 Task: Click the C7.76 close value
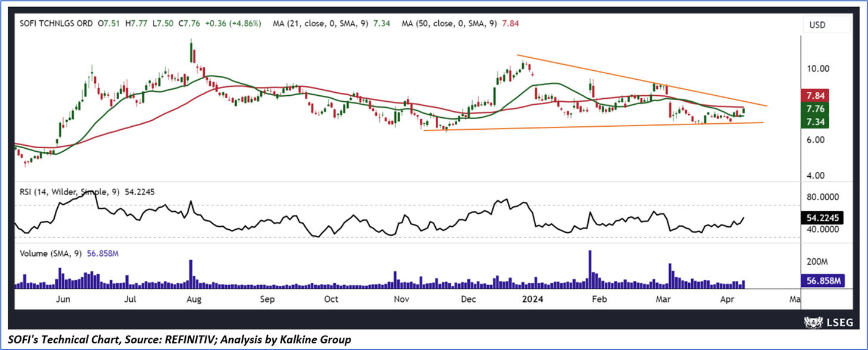188,24
